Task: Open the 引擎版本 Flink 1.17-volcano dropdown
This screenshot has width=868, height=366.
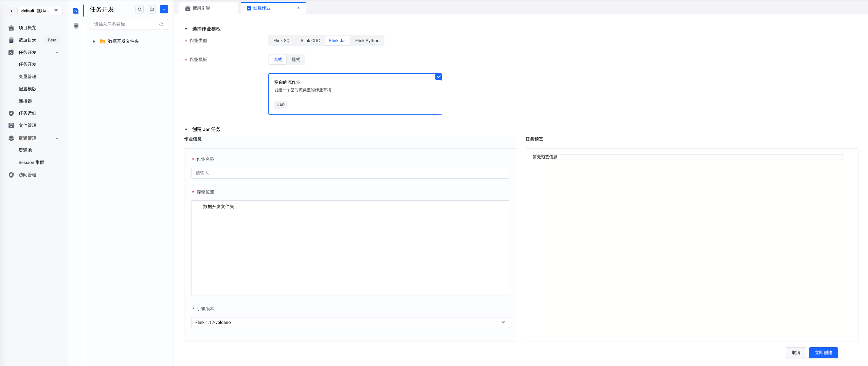Action: [x=350, y=323]
